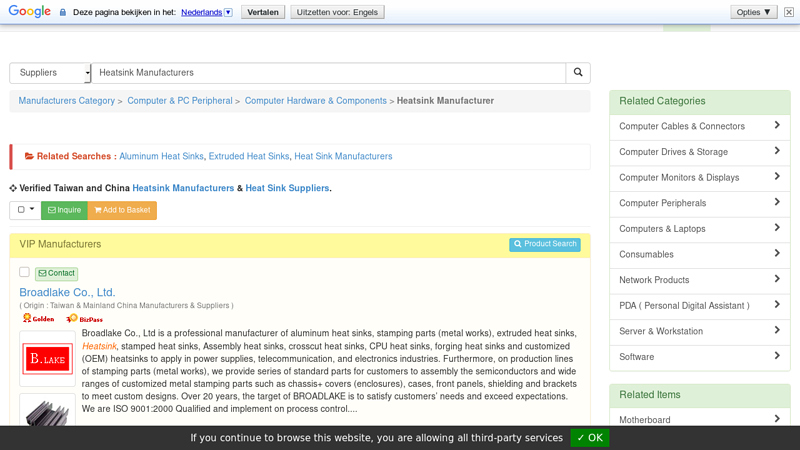Accept cookies with the OK button
The image size is (800, 450).
coord(589,438)
